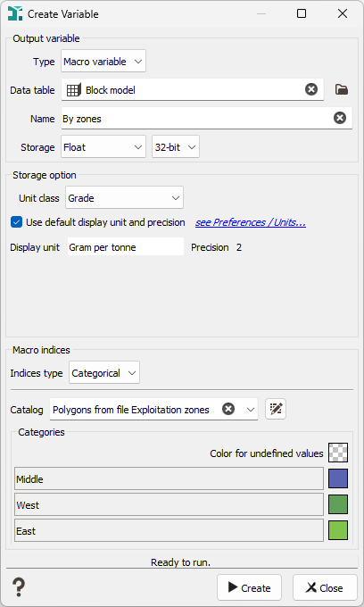364x607 pixels.
Task: Open the Indices type Categorical dropdown
Action: 104,373
